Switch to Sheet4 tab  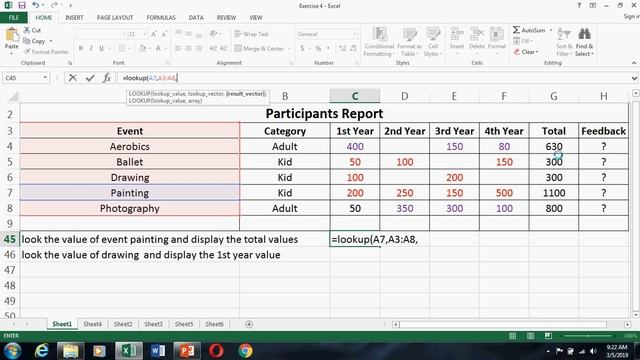[x=93, y=324]
